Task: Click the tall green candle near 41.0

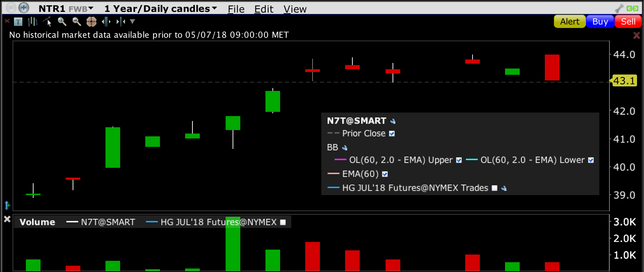Action: tap(113, 148)
